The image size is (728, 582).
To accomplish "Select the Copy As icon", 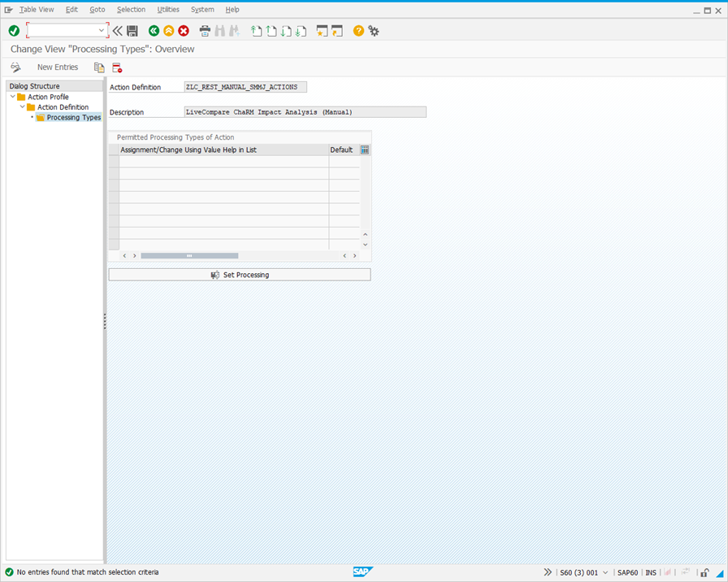I will pyautogui.click(x=99, y=67).
